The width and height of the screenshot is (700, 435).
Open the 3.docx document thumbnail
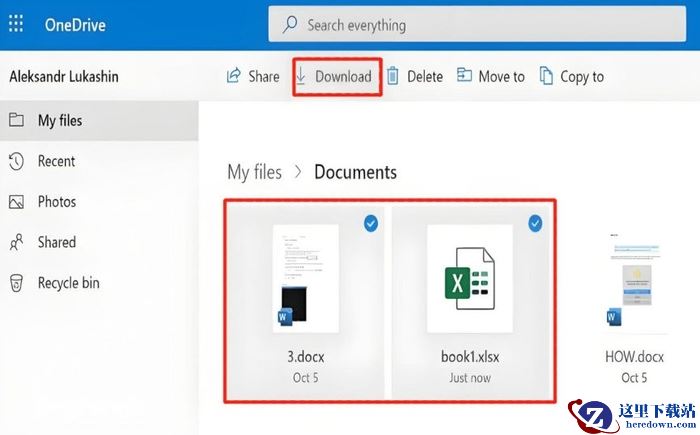click(x=306, y=278)
